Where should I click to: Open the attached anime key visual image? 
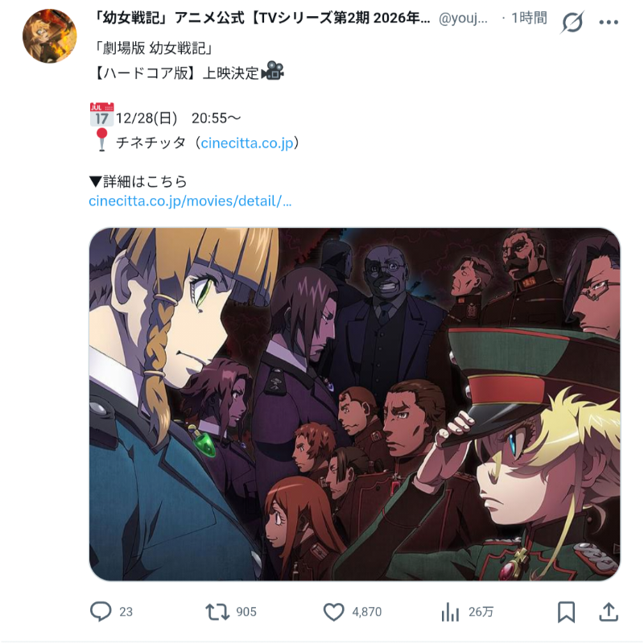[354, 404]
